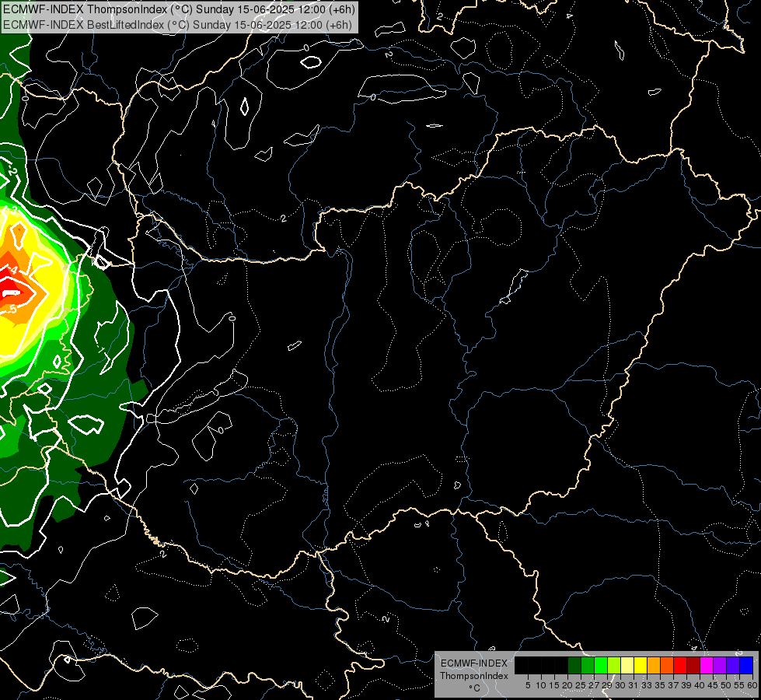This screenshot has height=700, width=761.
Task: Select the pure yellow 31-33 legend swatch
Action: 641,666
